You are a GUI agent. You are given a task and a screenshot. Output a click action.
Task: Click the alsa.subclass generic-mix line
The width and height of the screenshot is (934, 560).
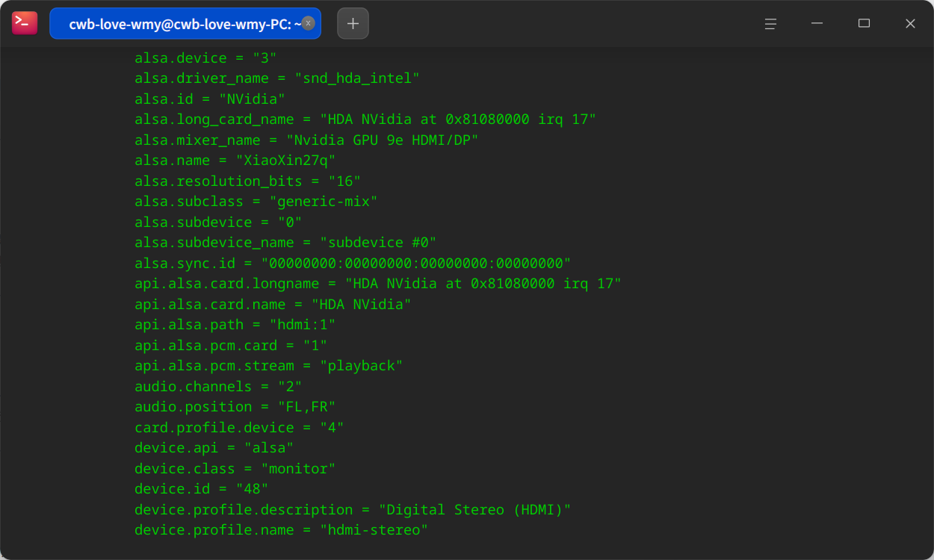(256, 202)
